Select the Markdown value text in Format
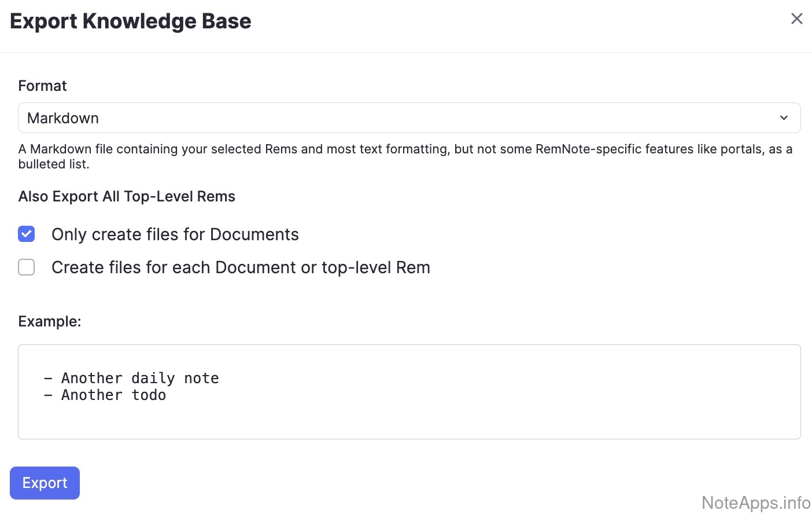The image size is (812, 514). 63,118
